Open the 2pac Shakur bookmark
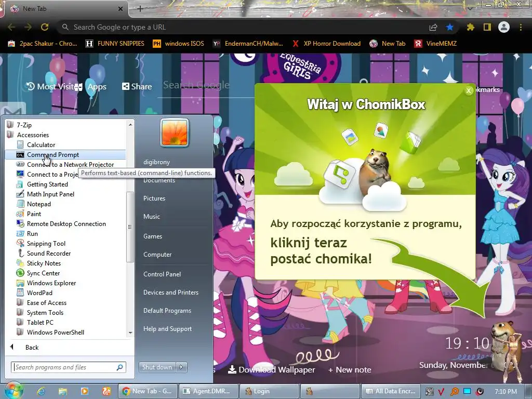 click(43, 44)
